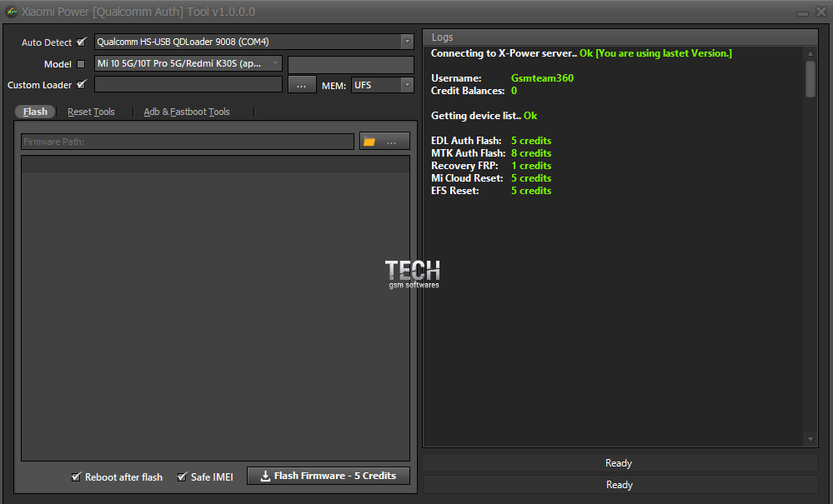Click the EFS Reset 5 credits entry

pos(491,191)
